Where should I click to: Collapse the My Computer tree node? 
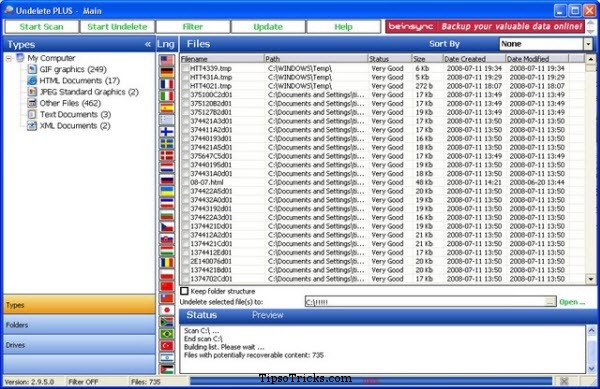pos(9,59)
